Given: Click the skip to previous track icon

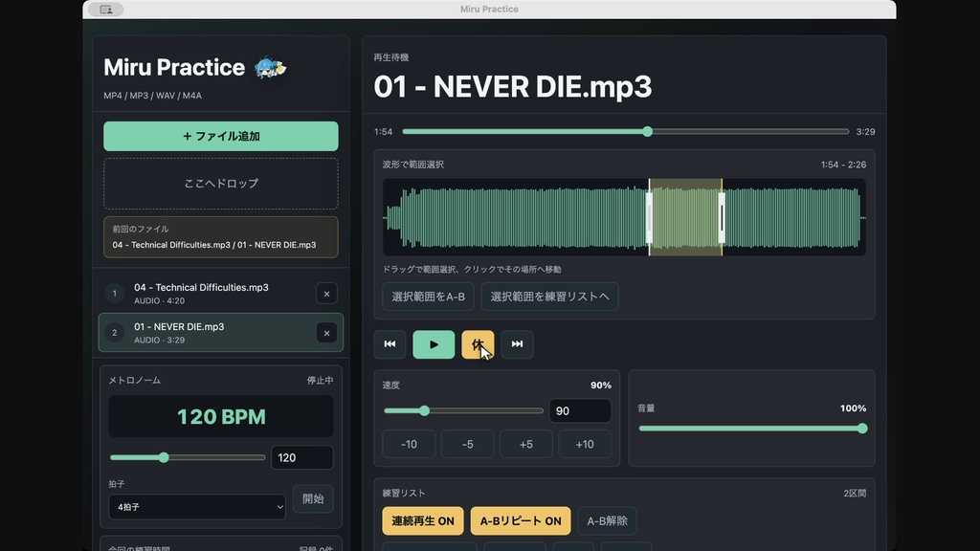Looking at the screenshot, I should [x=390, y=344].
